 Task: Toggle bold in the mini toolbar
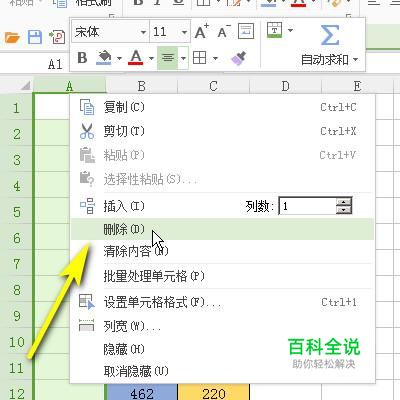[x=82, y=58]
